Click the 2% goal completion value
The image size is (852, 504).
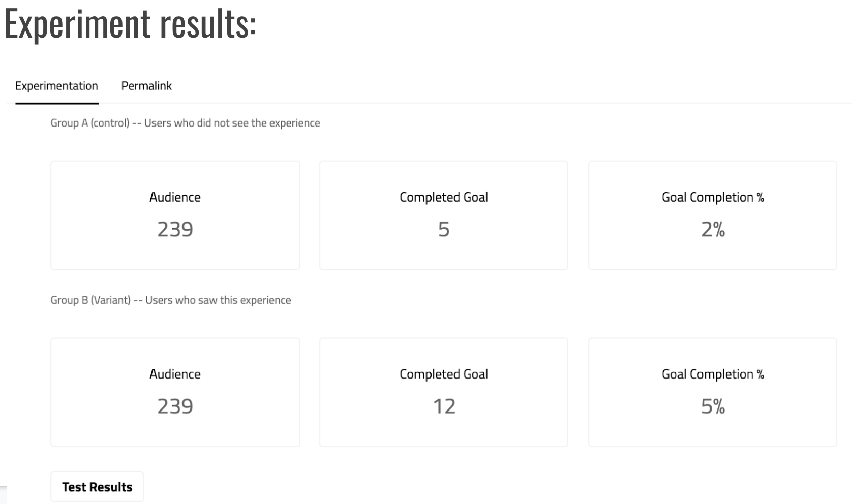[713, 230]
